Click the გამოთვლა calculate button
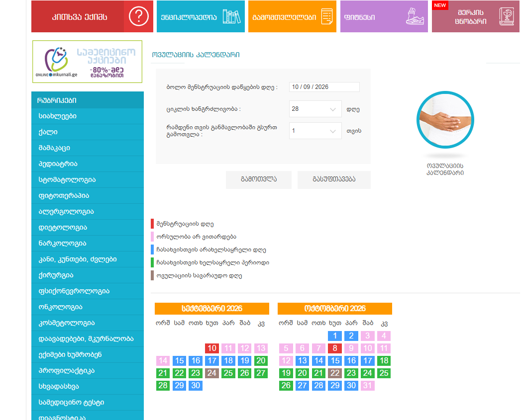Viewport: 522px width, 420px height. [259, 179]
